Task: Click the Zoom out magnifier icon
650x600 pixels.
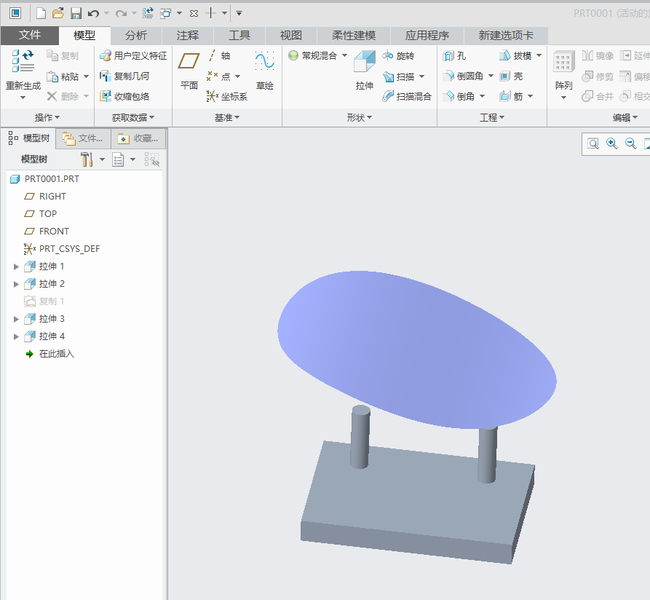Action: point(631,144)
